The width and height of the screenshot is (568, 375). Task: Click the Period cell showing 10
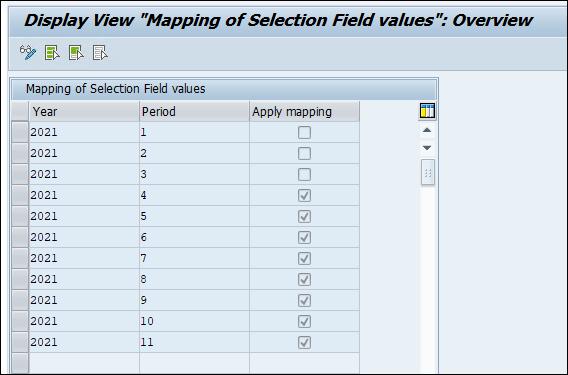click(x=195, y=321)
